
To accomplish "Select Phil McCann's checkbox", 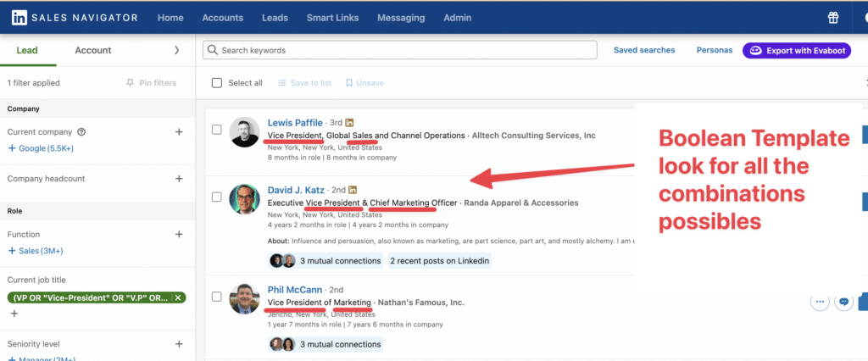I will [x=217, y=297].
